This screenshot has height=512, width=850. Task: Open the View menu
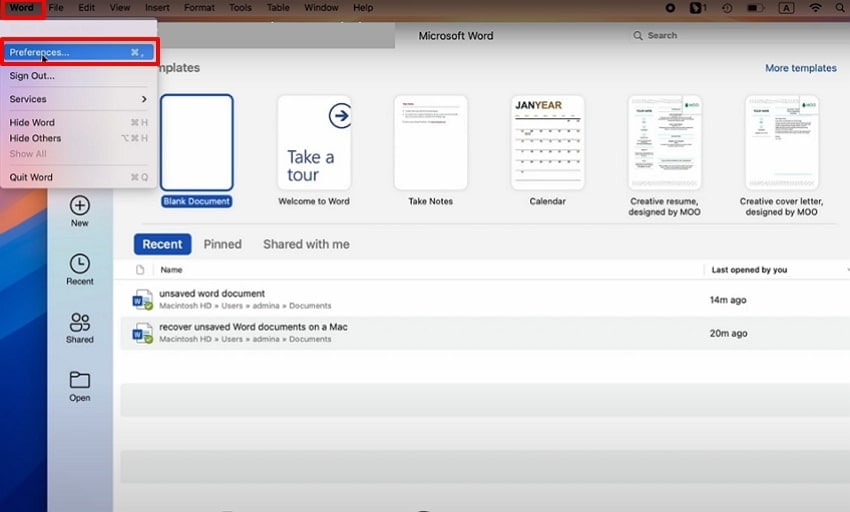[x=120, y=8]
